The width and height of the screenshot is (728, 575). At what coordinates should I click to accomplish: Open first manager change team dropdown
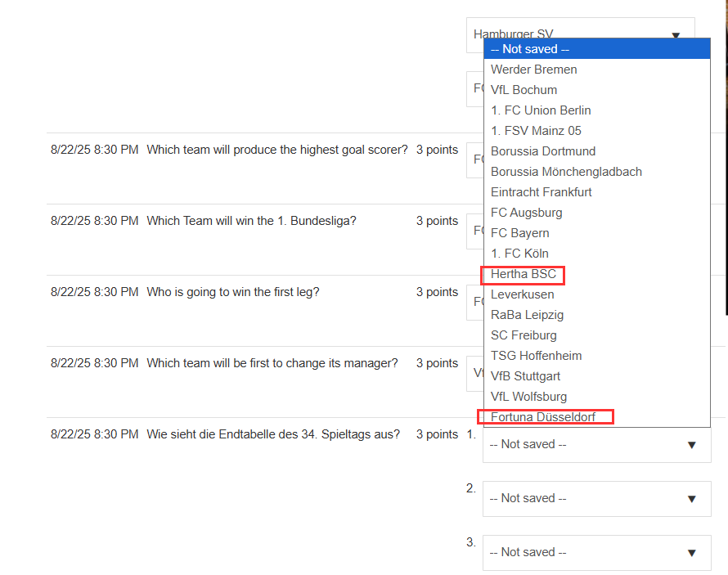click(x=475, y=373)
